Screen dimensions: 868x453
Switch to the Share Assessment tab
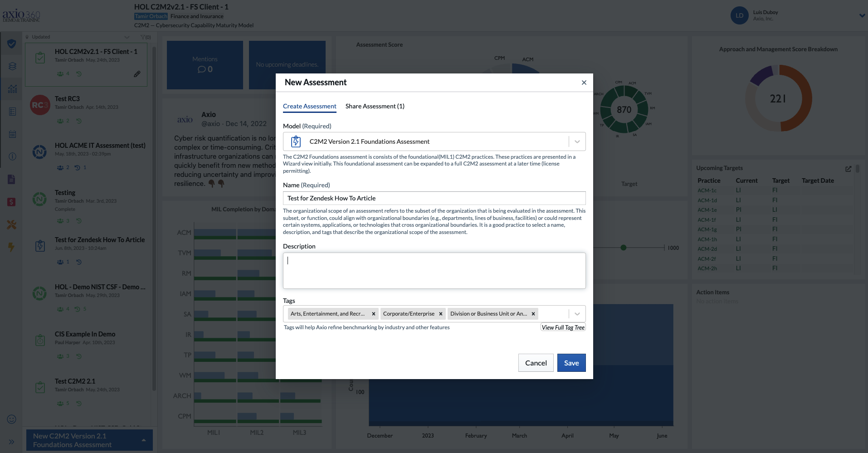[375, 106]
